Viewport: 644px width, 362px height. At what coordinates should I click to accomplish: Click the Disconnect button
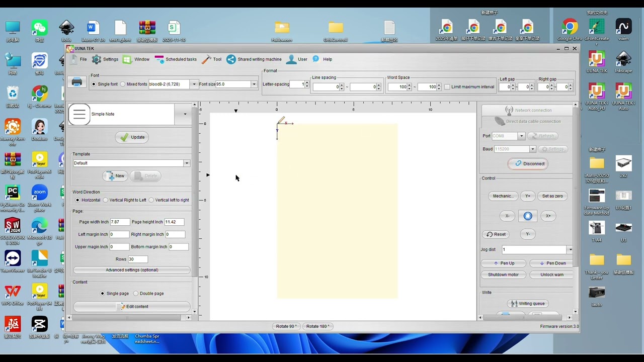[528, 164]
